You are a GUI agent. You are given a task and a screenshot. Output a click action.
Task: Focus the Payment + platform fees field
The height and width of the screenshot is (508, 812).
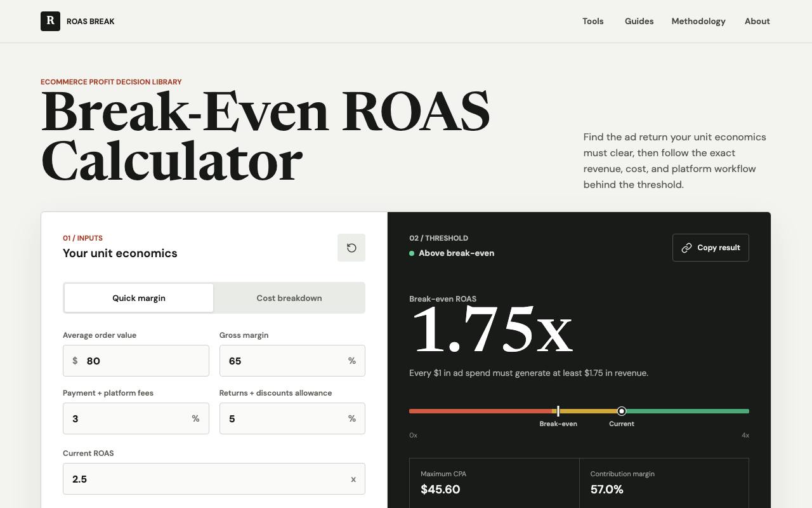136,418
